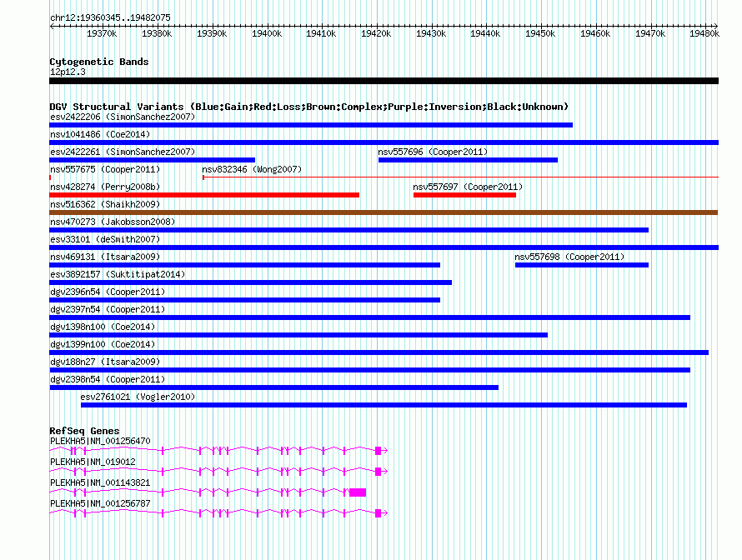Click the esv33101 (deSmith2007) label
Image resolution: width=742 pixels, height=560 pixels.
tap(105, 239)
